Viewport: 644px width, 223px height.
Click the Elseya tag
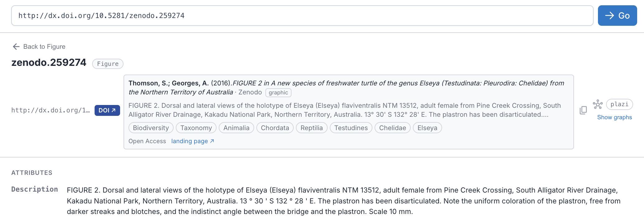click(x=427, y=128)
